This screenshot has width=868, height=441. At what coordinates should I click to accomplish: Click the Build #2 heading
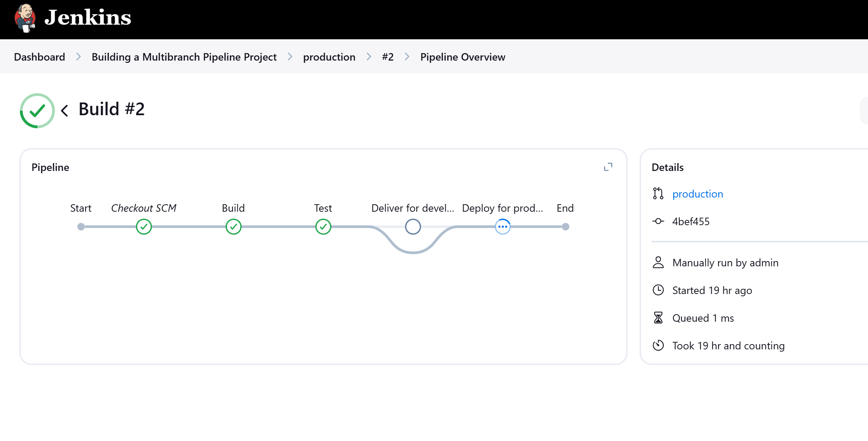(111, 109)
